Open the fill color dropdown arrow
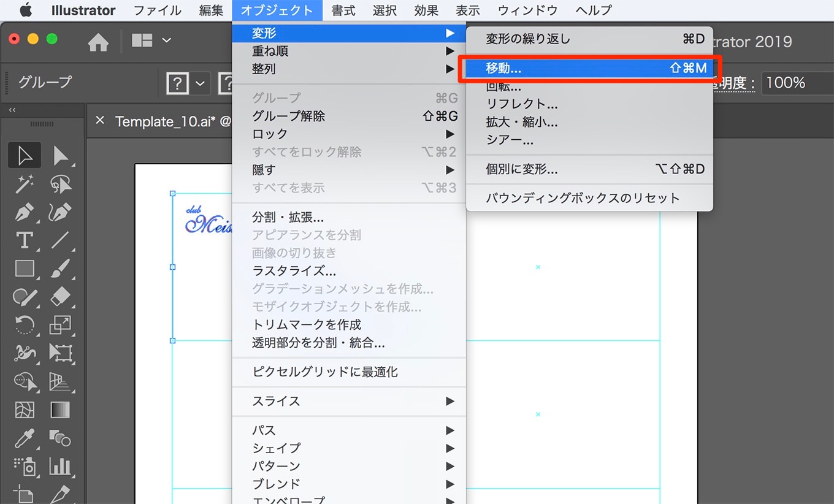The height and width of the screenshot is (504, 834). coord(200,83)
